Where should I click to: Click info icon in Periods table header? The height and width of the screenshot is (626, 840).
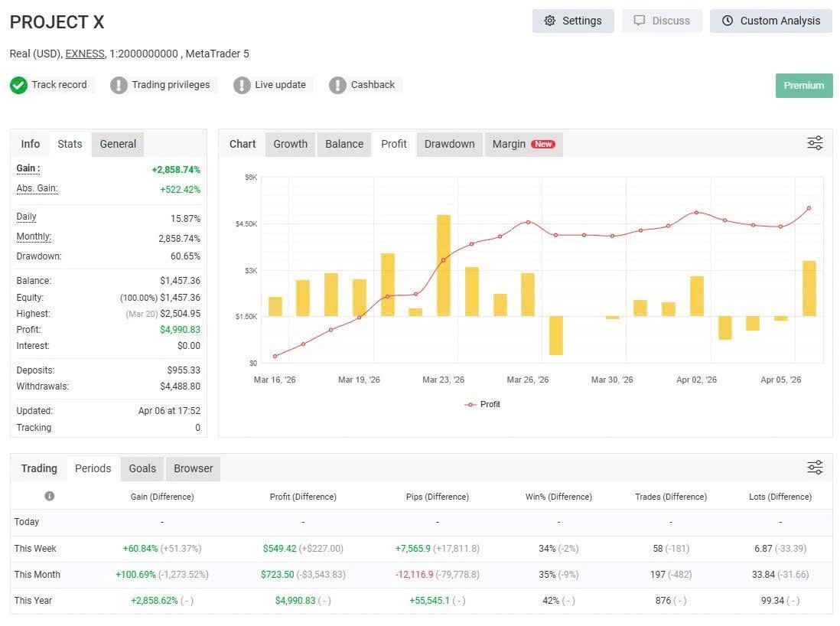pos(50,496)
